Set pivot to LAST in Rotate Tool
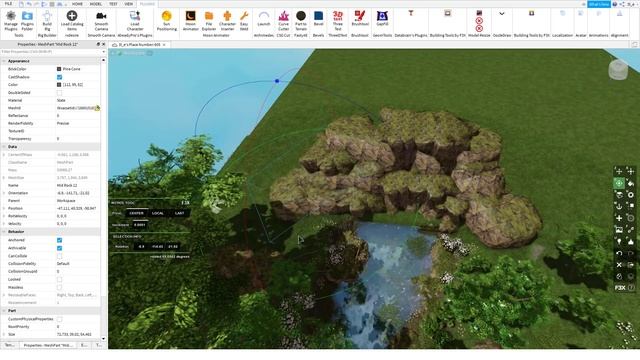 (179, 213)
